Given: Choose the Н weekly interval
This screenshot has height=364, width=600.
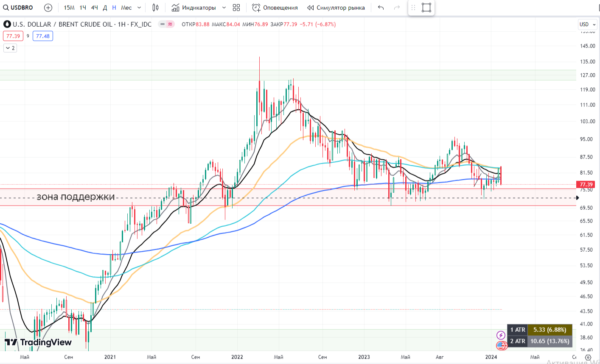Looking at the screenshot, I should 114,8.
